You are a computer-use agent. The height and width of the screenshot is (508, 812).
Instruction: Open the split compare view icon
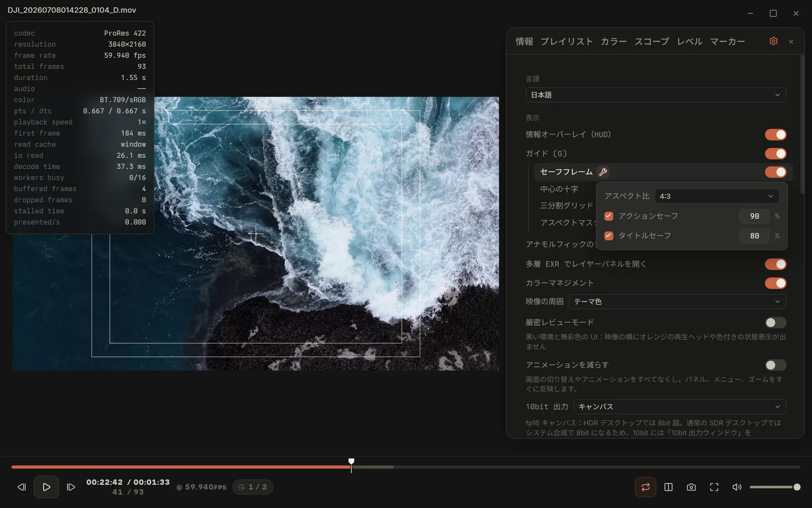click(x=668, y=487)
